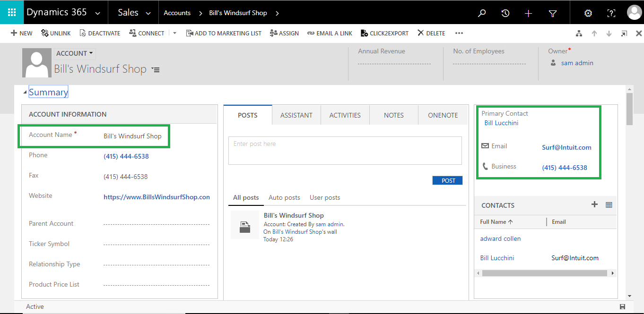Switch to the ONENOTE tab

[443, 115]
